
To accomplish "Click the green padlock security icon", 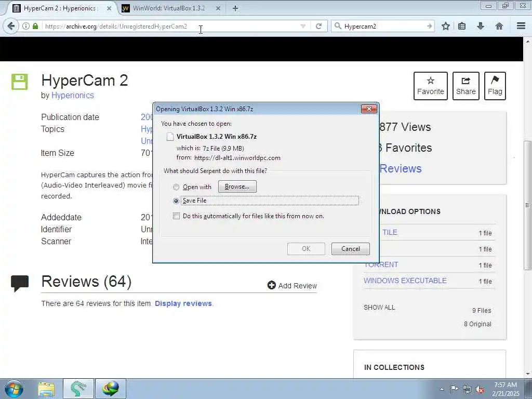I will 35,26.
